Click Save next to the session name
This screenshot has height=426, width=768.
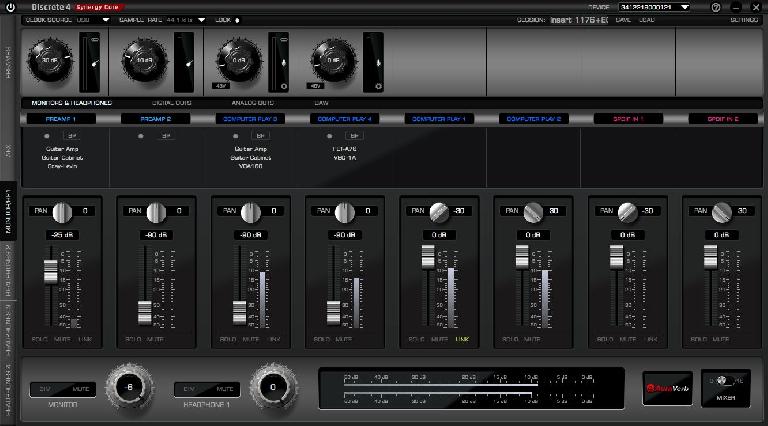[623, 20]
